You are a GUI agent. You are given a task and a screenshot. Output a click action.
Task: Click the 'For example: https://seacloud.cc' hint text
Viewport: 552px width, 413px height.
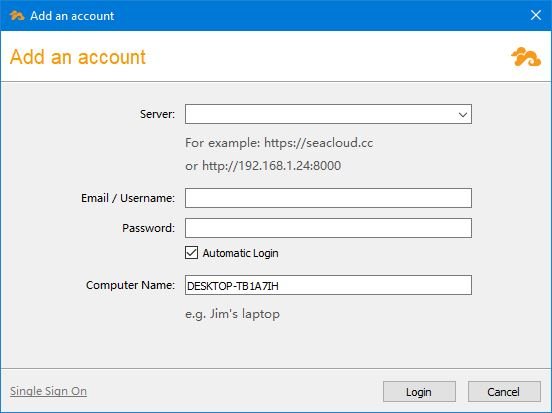(x=279, y=143)
